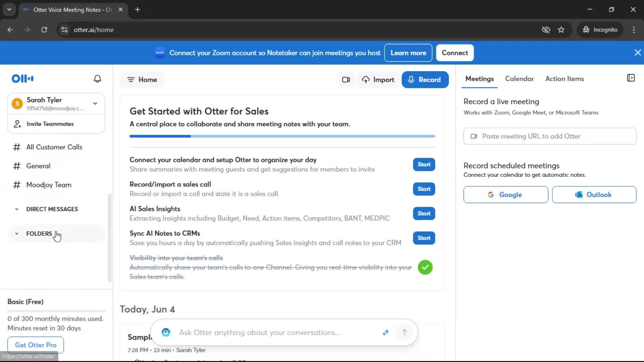Click 'Today, Jun 4' heading
644x362 pixels.
147,309
